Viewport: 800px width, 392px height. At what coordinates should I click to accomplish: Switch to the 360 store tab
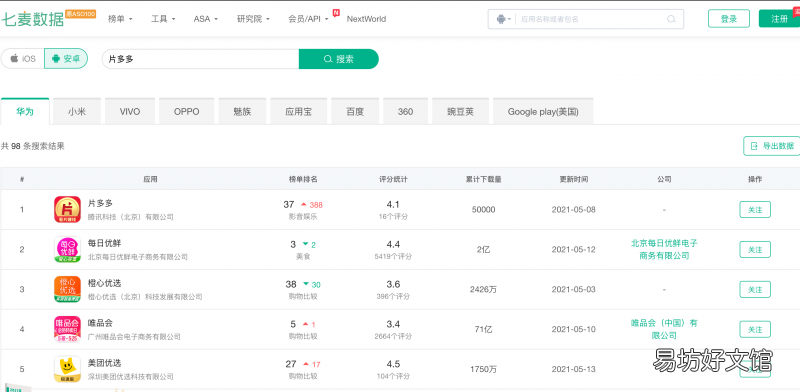(406, 111)
